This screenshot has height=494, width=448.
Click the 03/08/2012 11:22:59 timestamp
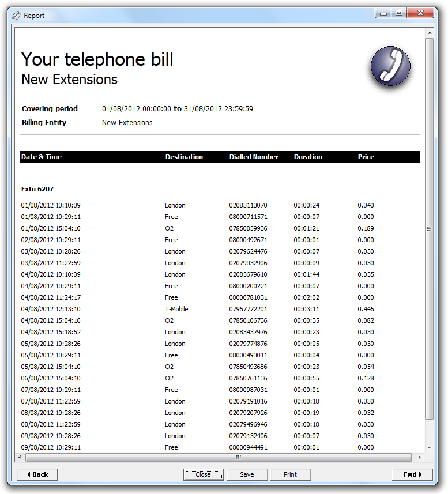pos(51,263)
